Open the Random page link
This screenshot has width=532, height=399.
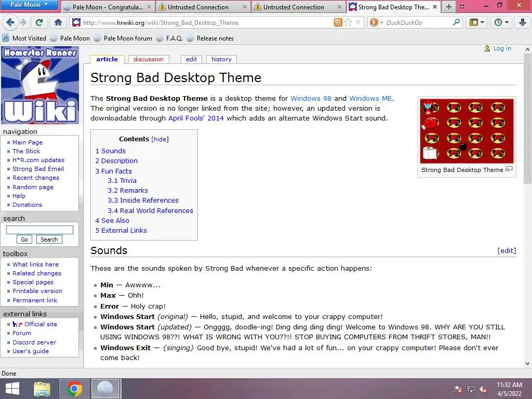tap(33, 187)
